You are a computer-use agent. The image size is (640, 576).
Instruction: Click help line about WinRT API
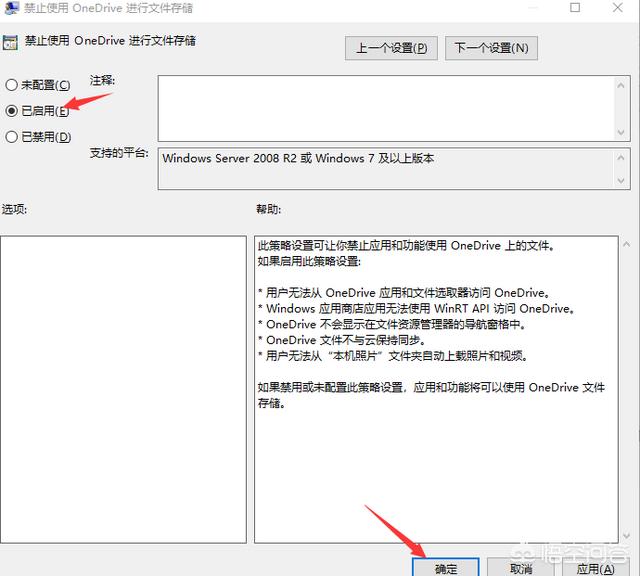click(416, 308)
